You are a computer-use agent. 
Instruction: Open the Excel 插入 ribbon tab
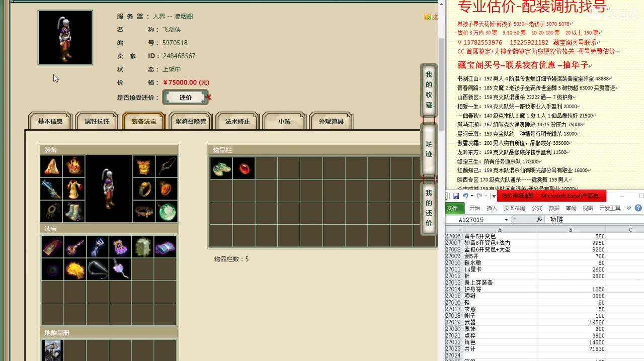click(492, 208)
